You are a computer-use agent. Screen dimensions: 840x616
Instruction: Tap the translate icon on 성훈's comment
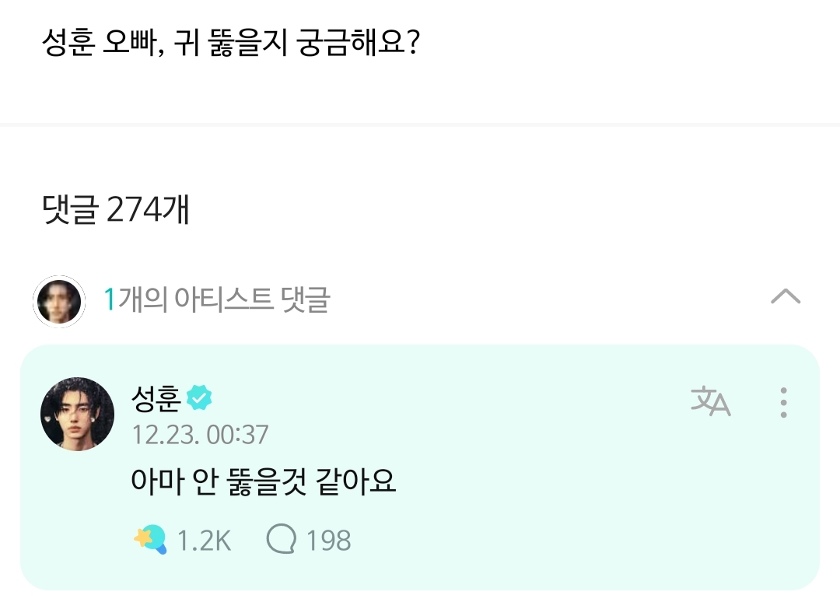(x=710, y=401)
